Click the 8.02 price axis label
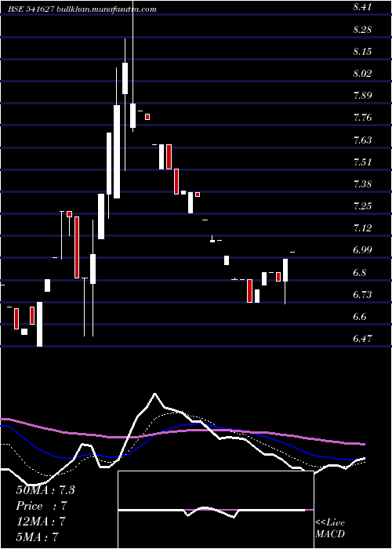Viewport: 392px width, 549px height. click(x=362, y=74)
